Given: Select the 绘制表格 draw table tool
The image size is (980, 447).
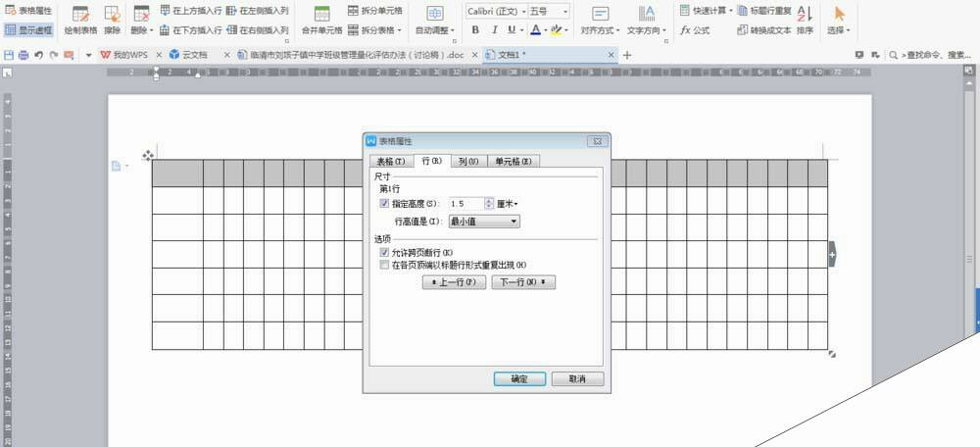Looking at the screenshot, I should 80,20.
